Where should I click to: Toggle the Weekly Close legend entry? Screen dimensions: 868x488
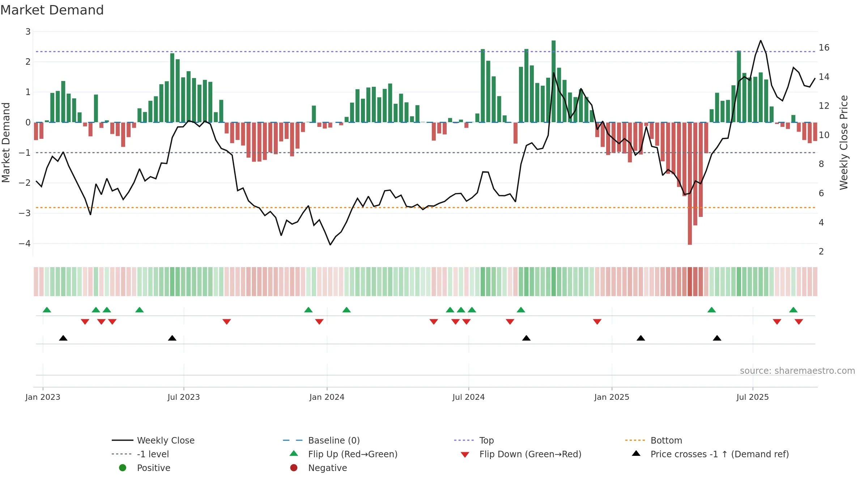[166, 440]
